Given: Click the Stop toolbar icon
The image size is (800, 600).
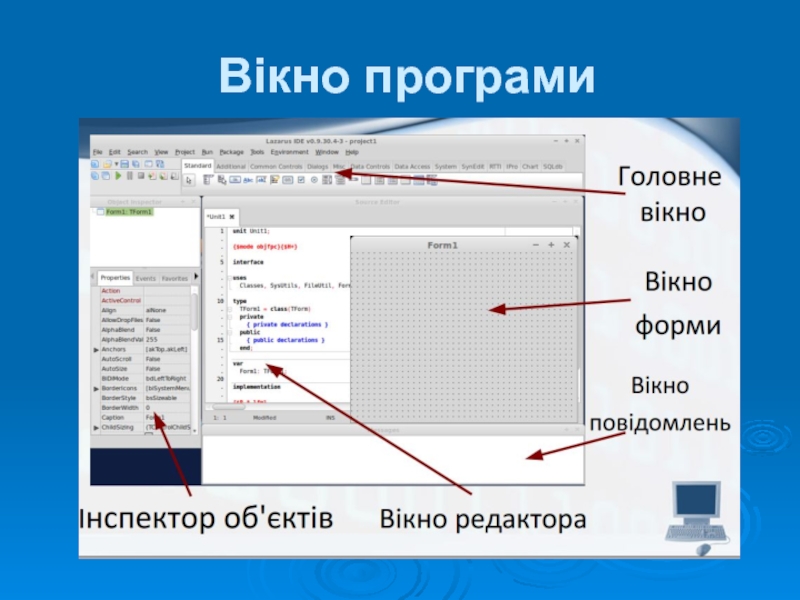Looking at the screenshot, I should (141, 176).
